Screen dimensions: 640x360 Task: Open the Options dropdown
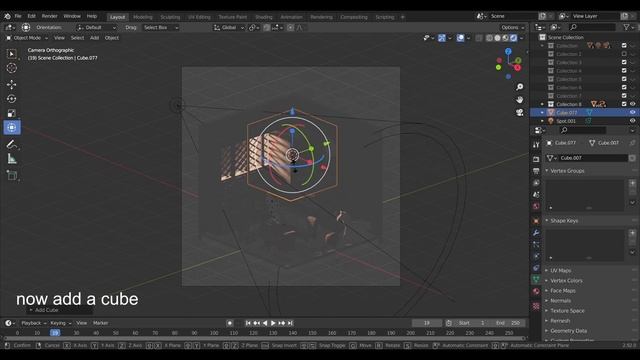pos(513,27)
